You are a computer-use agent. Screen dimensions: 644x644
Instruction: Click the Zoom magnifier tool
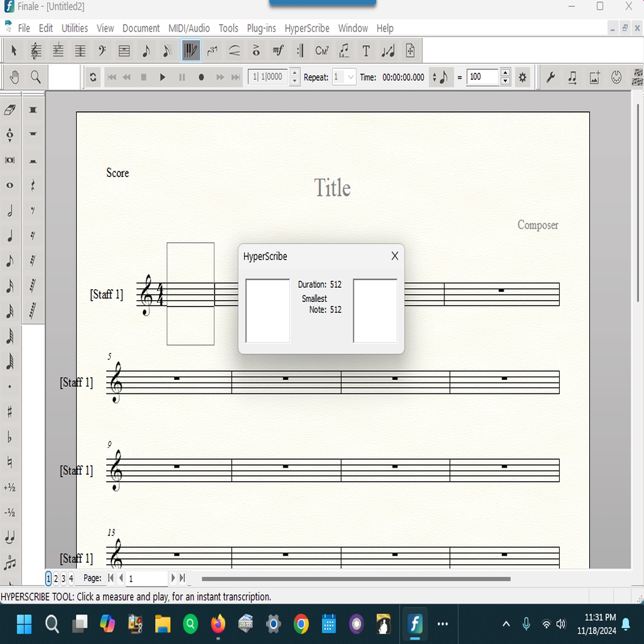(x=36, y=77)
